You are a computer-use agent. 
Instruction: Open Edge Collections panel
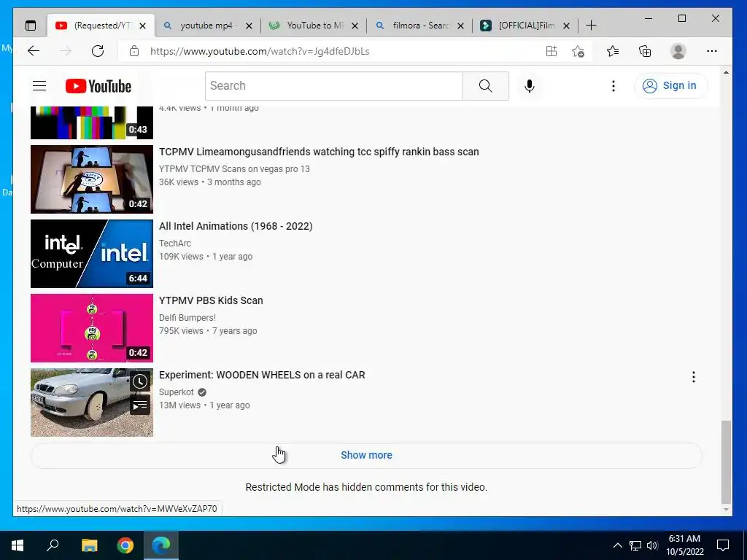[x=645, y=51]
